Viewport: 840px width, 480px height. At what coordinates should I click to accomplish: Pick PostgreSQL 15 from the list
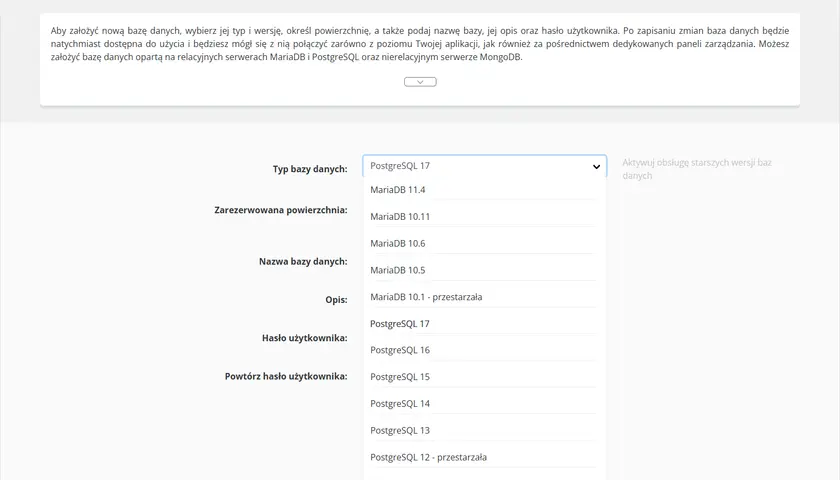[x=483, y=377]
